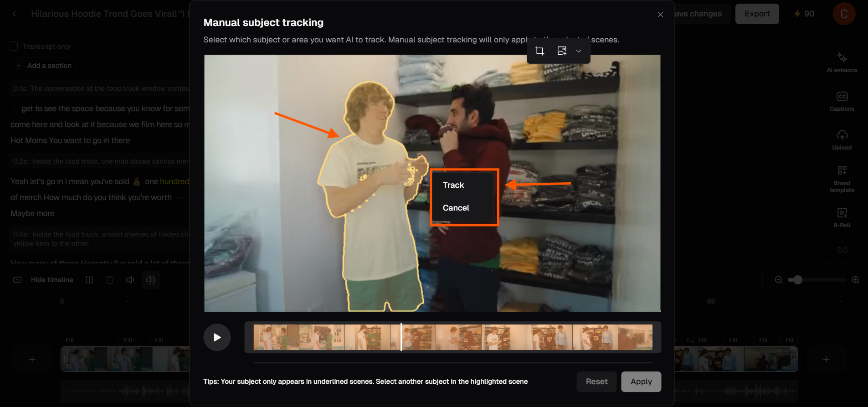This screenshot has height=407, width=868.
Task: Open the credits counter showing 90
Action: point(804,14)
